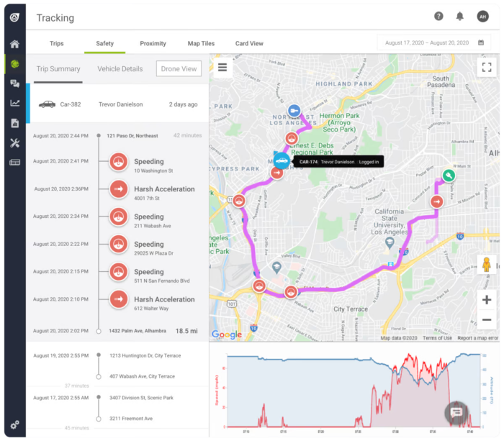
Task: Click the 3211 Freemont Ave address
Action: pos(131,419)
